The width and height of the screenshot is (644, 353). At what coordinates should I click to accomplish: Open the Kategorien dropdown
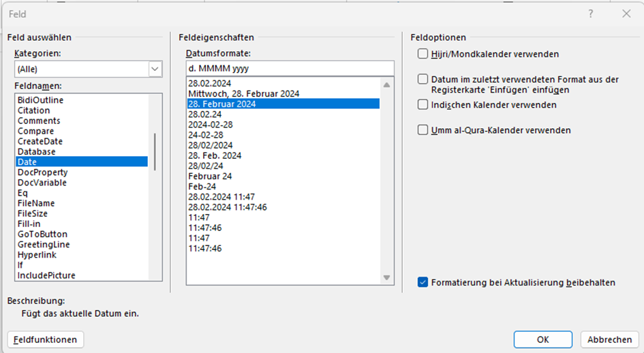coord(155,69)
